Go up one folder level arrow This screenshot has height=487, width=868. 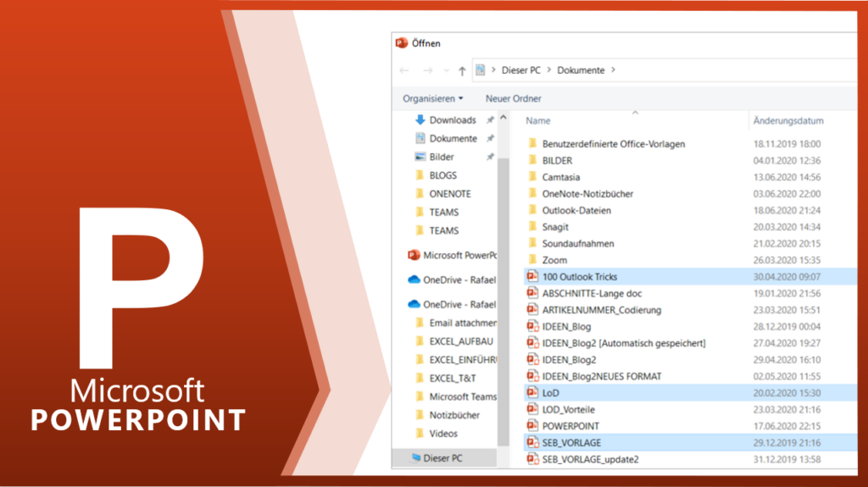click(x=461, y=70)
